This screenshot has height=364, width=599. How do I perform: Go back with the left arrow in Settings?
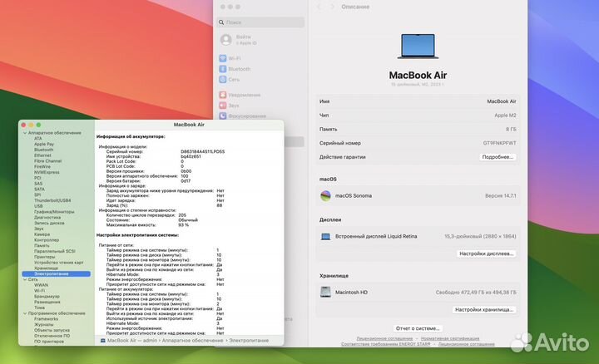[319, 7]
